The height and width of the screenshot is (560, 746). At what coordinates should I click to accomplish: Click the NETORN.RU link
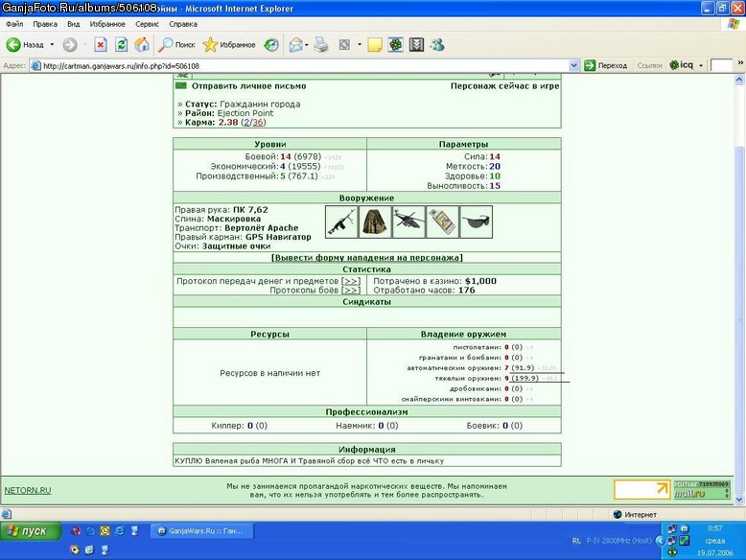28,491
